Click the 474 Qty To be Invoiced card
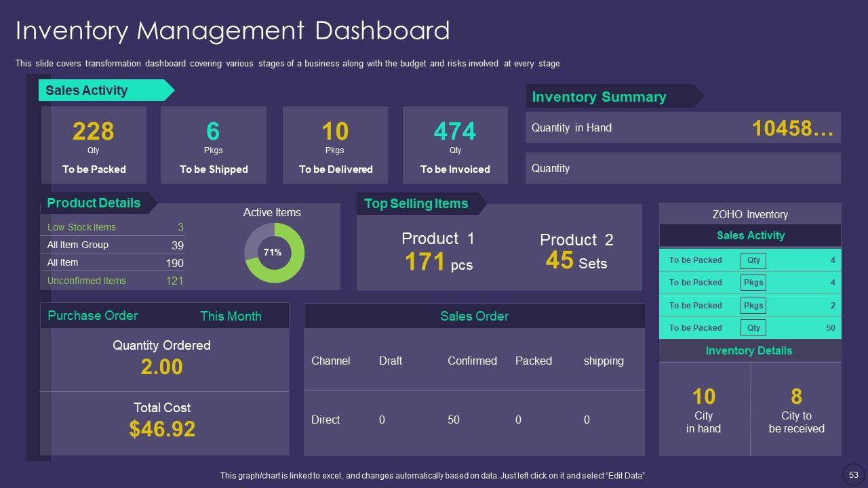The width and height of the screenshot is (868, 488). 455,145
